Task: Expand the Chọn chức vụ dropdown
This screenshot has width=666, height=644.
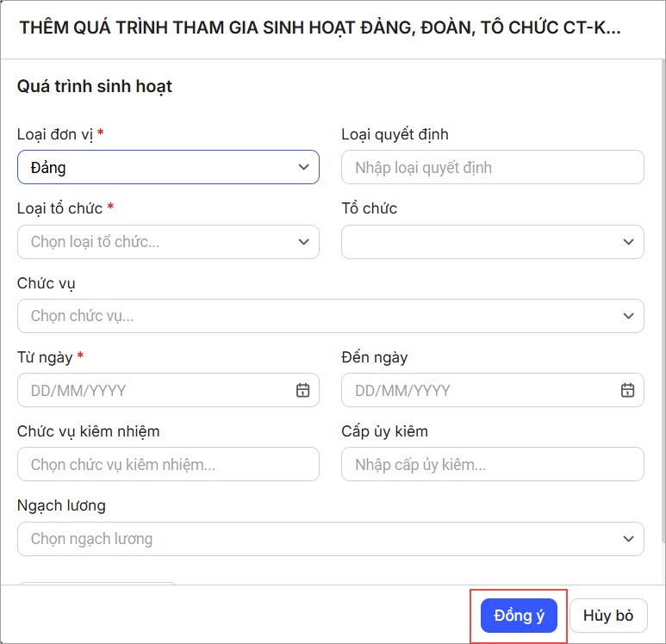Action: click(x=330, y=316)
